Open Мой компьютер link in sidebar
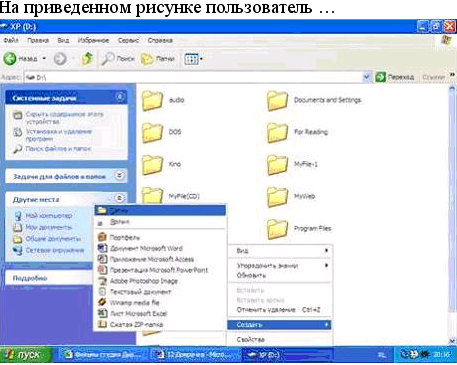 coord(49,216)
